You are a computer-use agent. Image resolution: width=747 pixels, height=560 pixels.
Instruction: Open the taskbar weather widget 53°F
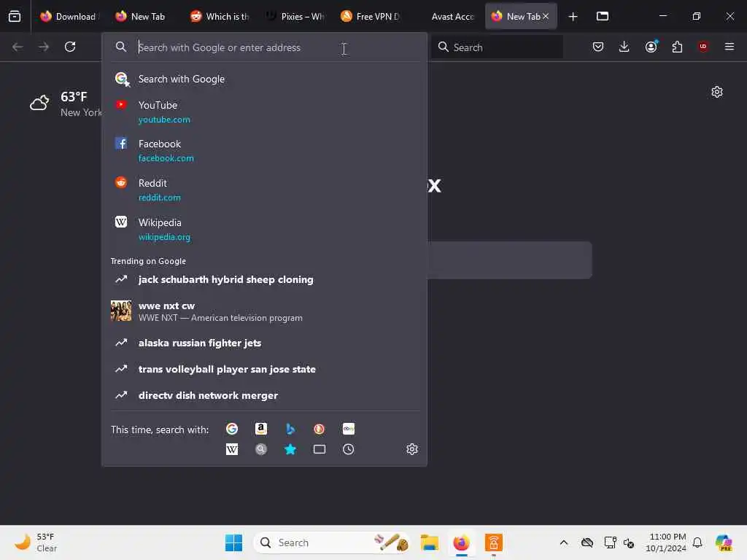tap(36, 542)
